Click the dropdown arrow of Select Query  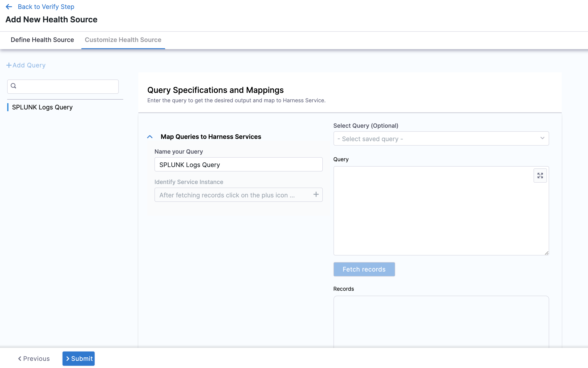542,138
